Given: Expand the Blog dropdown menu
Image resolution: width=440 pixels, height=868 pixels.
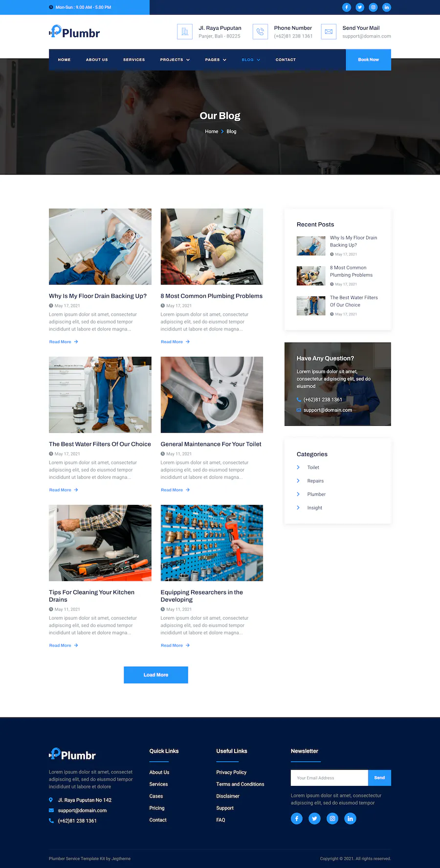Looking at the screenshot, I should (251, 60).
